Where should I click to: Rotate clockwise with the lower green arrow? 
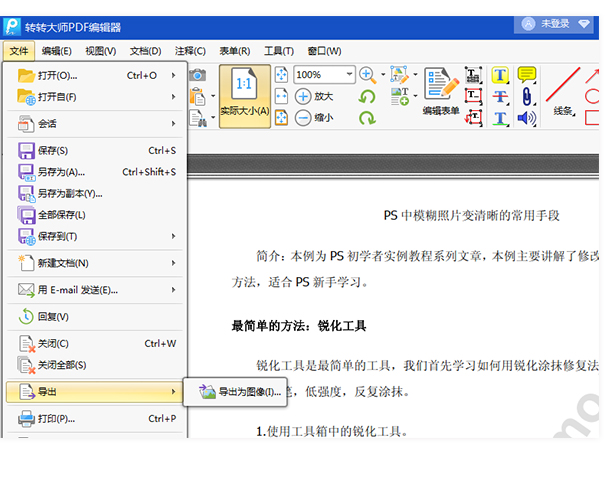point(367,118)
